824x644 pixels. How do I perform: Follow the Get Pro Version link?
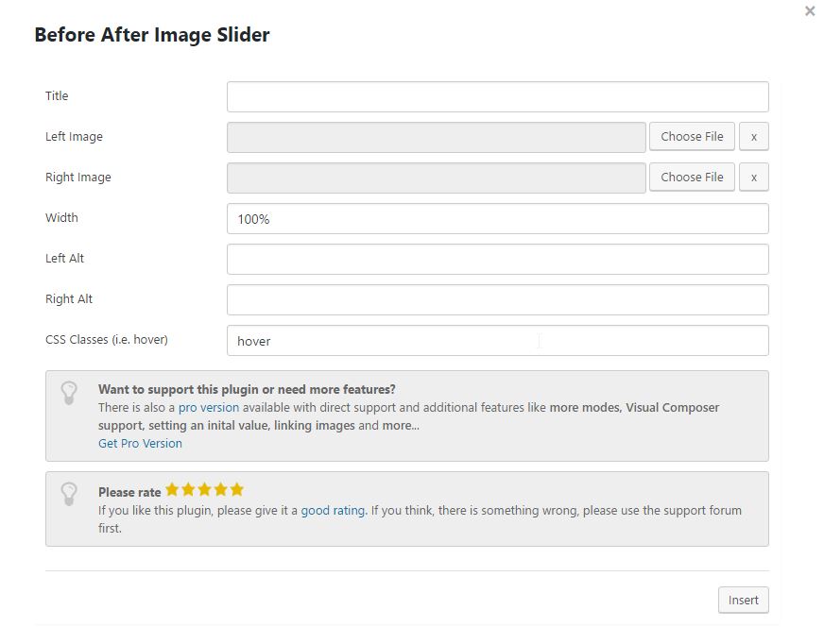point(140,444)
